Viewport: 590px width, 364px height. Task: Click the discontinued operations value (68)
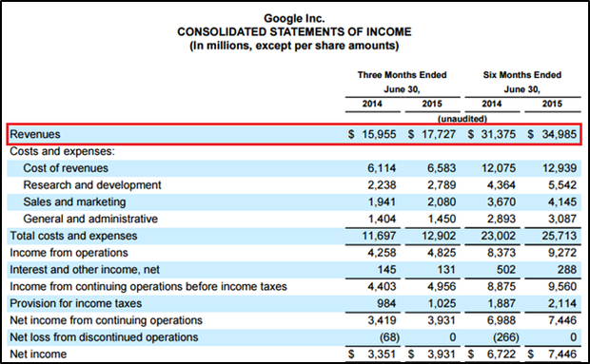(x=389, y=337)
